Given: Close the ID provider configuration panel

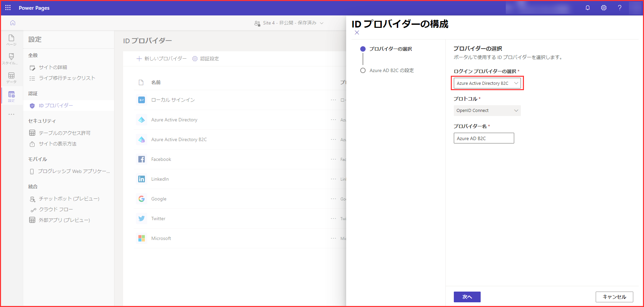Looking at the screenshot, I should tap(357, 33).
